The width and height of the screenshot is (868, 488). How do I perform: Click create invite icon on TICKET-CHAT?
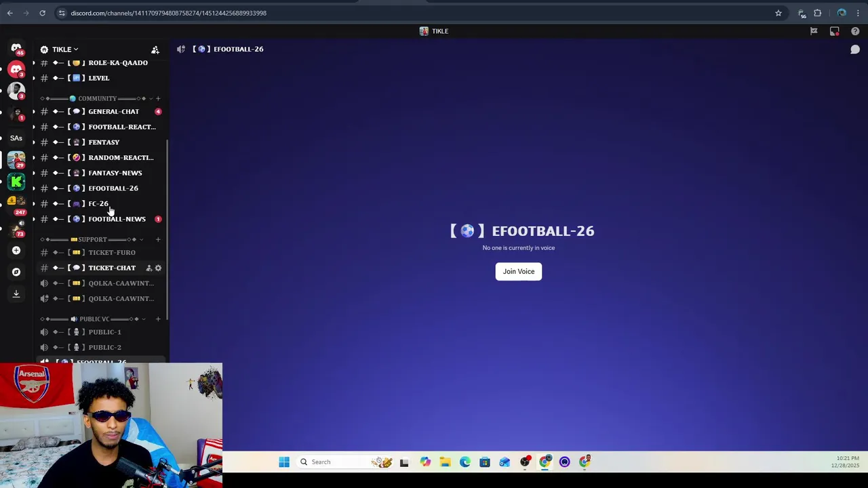pos(149,268)
